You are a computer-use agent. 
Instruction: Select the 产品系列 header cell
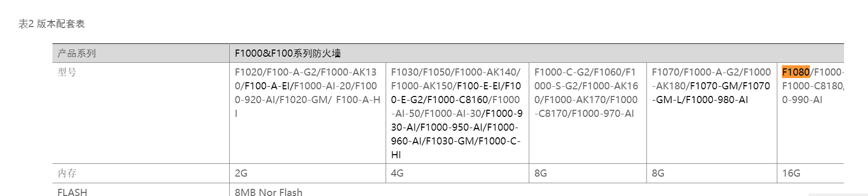(141, 53)
